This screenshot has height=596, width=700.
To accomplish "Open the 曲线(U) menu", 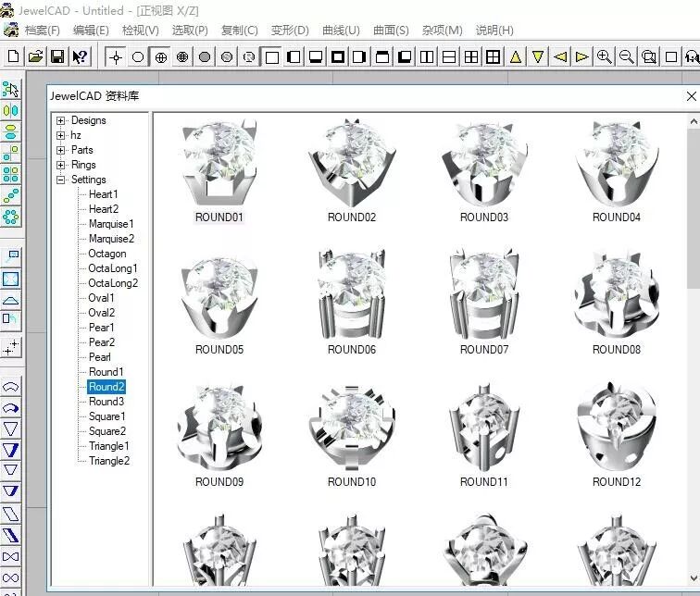I will coord(341,31).
